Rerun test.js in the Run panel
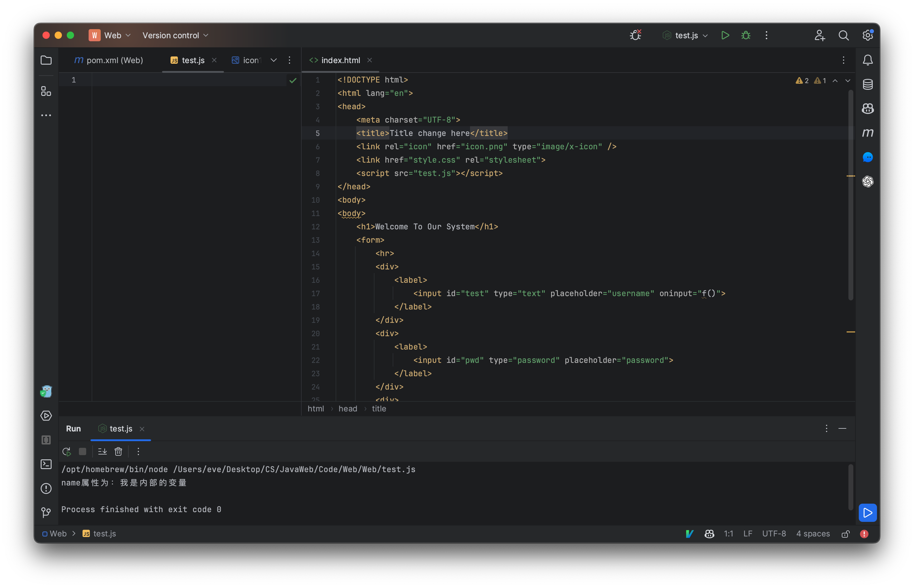Screen dimensions: 914x588 pos(66,452)
